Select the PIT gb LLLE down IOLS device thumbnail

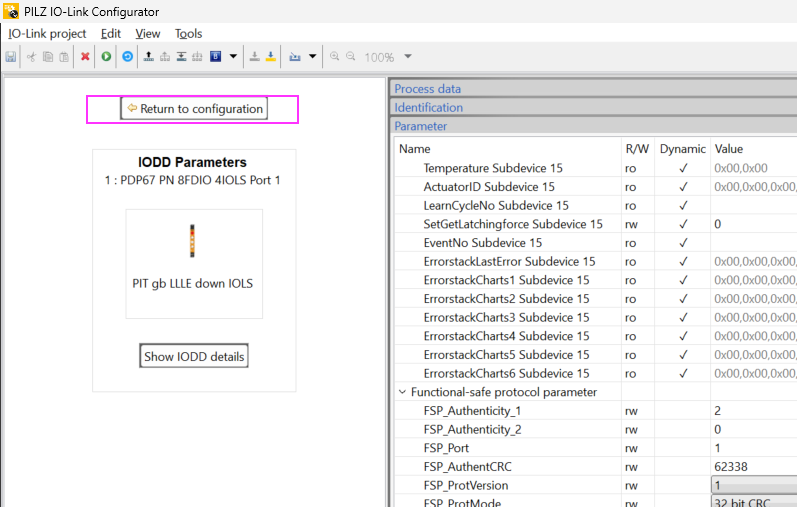click(x=194, y=263)
